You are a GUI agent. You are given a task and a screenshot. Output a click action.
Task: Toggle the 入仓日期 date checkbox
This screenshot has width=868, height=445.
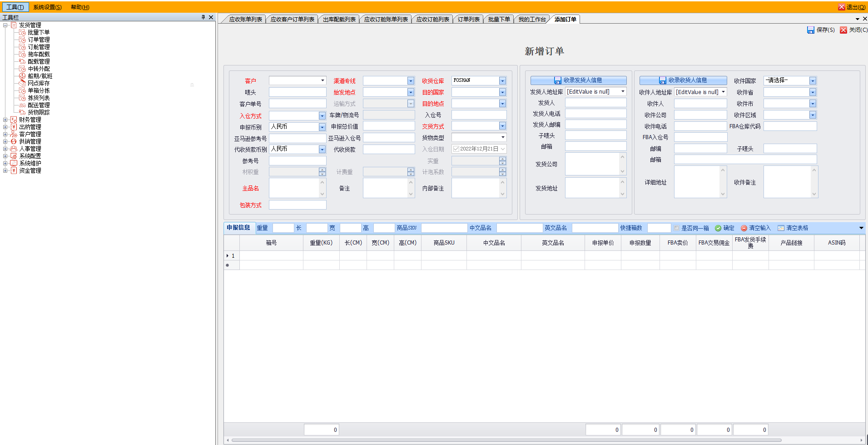456,149
